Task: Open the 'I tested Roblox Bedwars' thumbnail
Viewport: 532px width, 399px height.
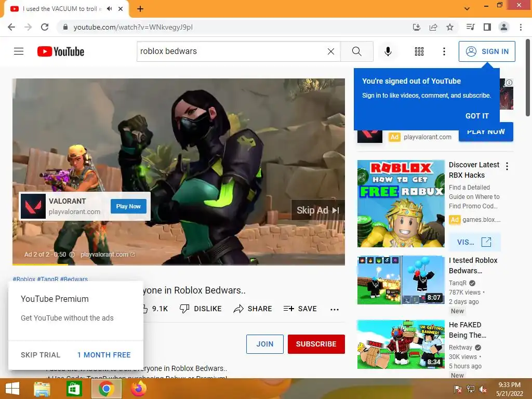Action: [x=401, y=280]
